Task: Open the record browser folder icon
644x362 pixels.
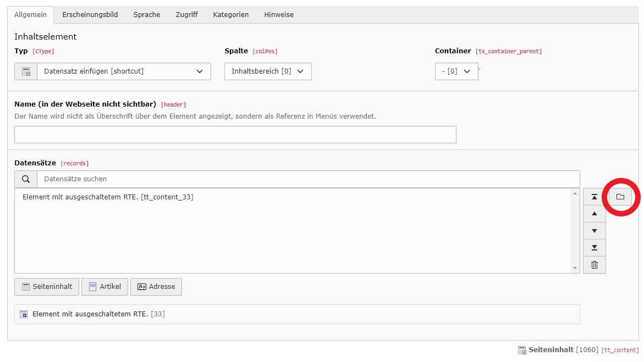Action: pos(620,197)
